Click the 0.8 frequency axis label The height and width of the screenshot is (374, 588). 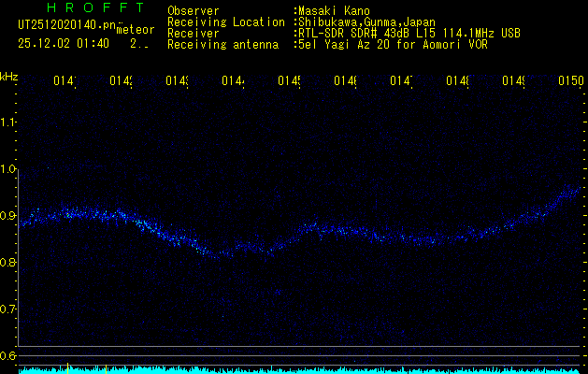[8, 262]
